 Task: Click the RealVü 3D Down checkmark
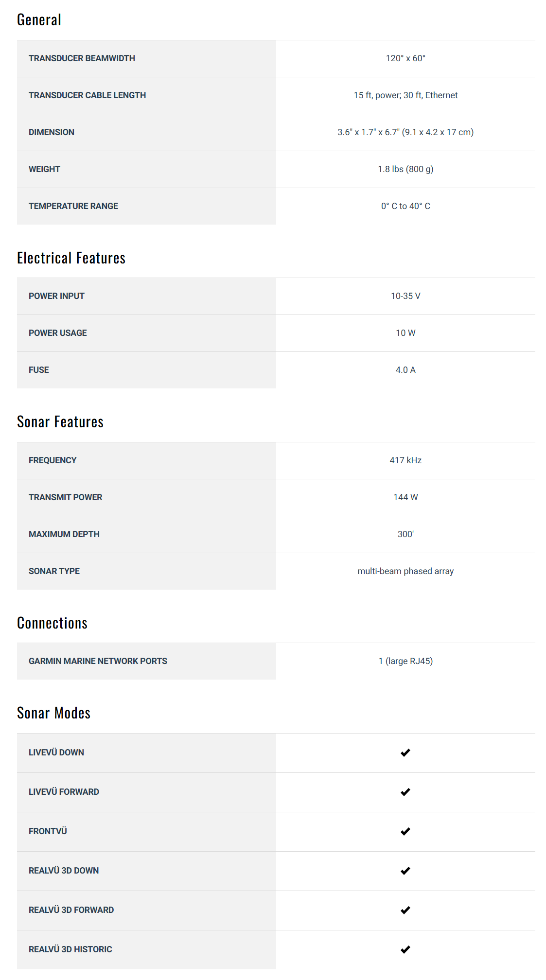405,871
